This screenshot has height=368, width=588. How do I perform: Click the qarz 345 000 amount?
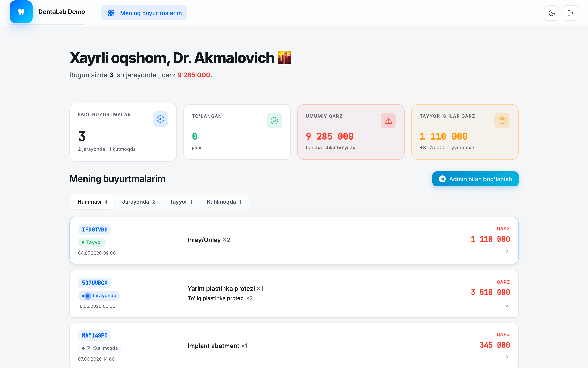click(x=495, y=345)
